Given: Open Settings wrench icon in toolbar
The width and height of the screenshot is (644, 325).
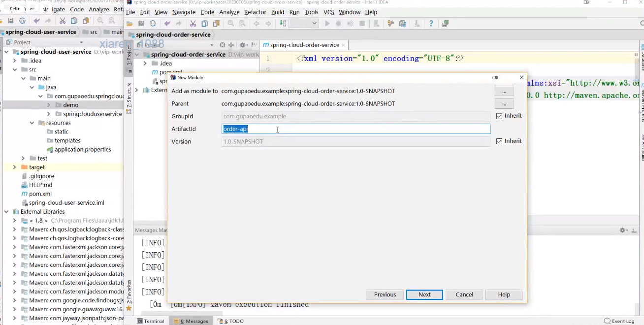Looking at the screenshot, I should pos(391,24).
